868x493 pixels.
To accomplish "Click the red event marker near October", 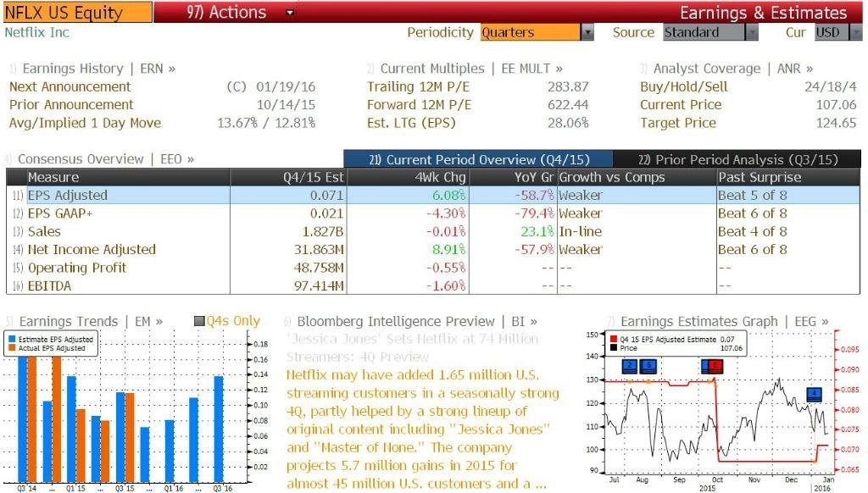I will (x=715, y=366).
